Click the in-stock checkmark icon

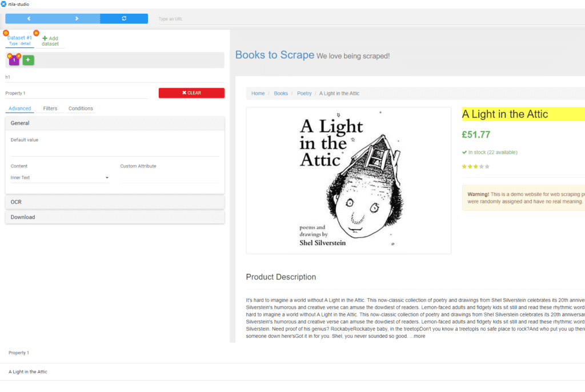tap(464, 153)
